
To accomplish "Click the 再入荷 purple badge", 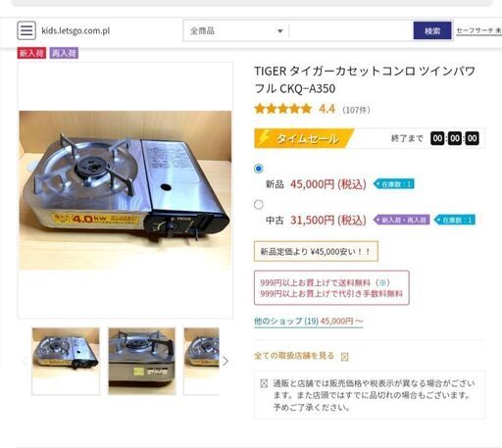I will pos(64,53).
